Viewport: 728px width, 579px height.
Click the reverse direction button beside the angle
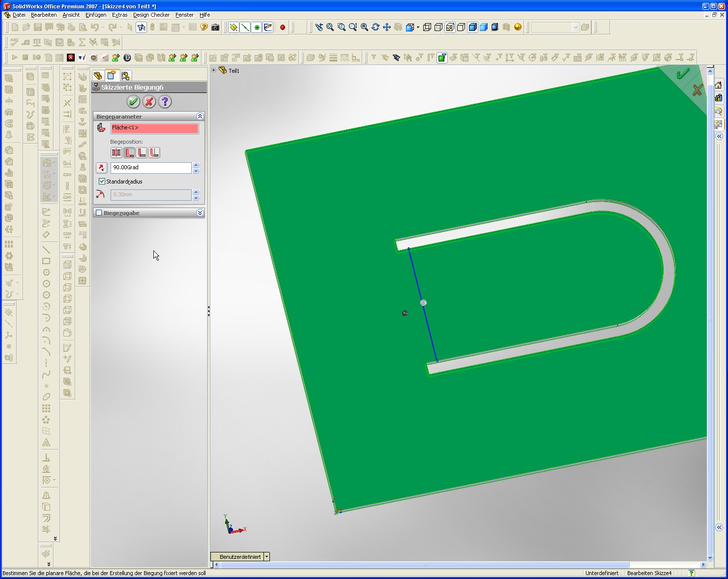click(x=101, y=168)
